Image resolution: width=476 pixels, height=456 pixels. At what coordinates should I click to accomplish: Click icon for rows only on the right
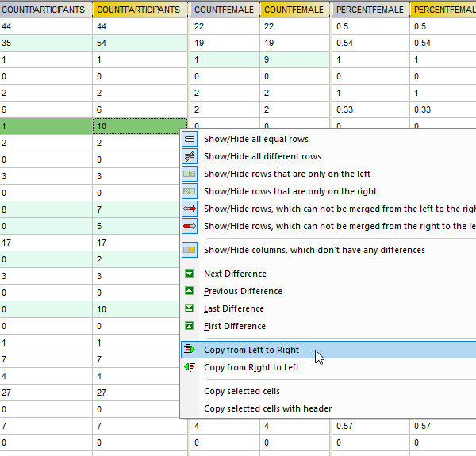(x=190, y=191)
